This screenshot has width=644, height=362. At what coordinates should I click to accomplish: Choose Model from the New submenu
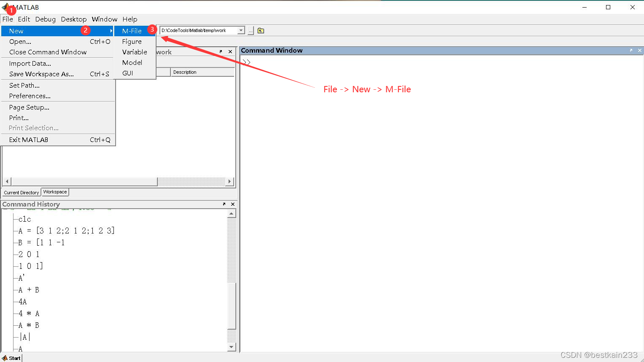tap(135, 62)
